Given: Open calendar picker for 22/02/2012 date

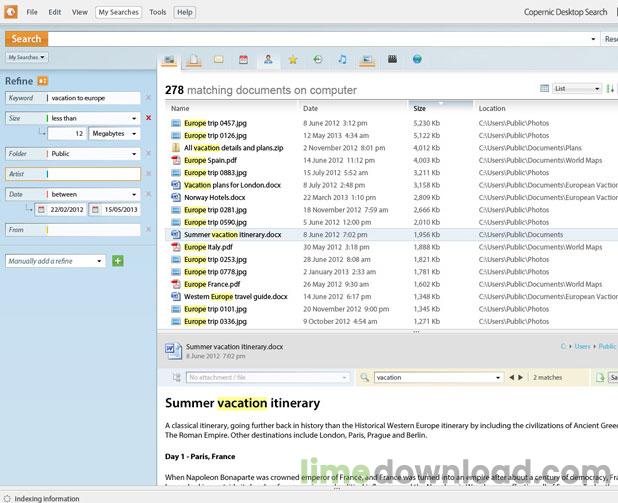Looking at the screenshot, I should 41,210.
